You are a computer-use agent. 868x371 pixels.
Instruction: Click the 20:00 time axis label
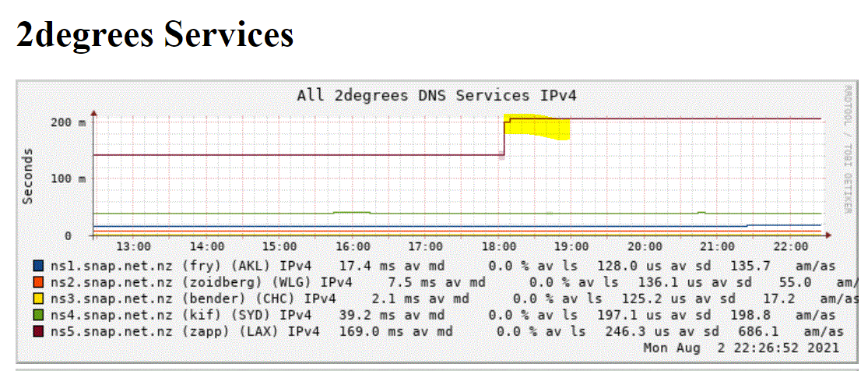click(645, 246)
